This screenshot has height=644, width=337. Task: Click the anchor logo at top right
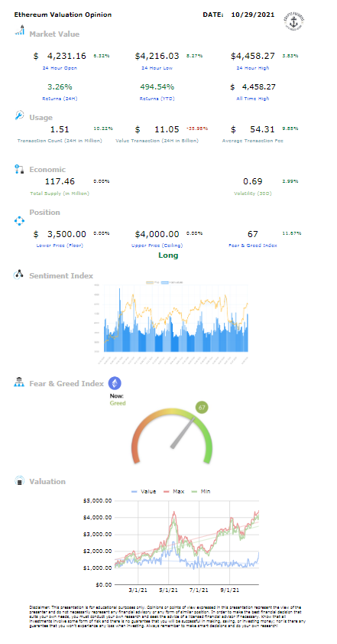coord(293,21)
